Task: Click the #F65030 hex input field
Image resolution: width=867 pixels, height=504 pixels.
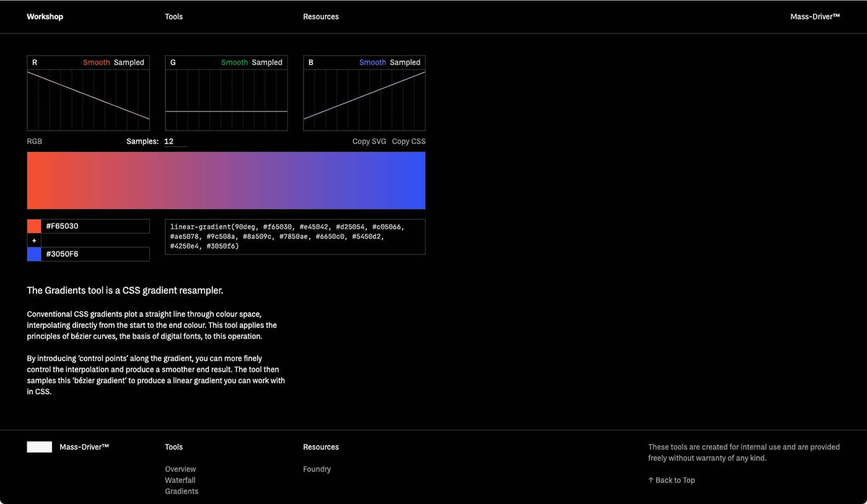Action: point(95,226)
